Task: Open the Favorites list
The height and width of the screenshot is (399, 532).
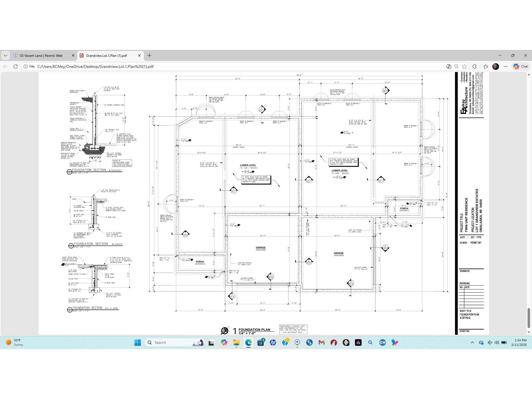Action: 485,66
